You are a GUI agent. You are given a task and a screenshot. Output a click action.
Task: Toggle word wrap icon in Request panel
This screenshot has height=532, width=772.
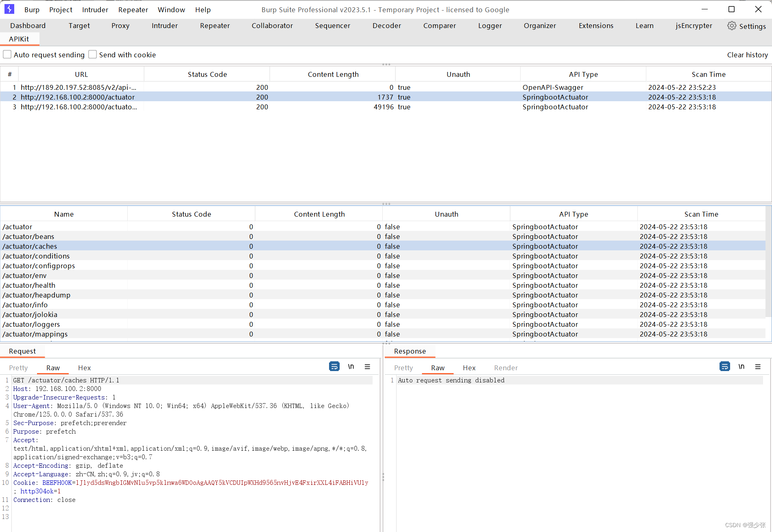pos(334,367)
